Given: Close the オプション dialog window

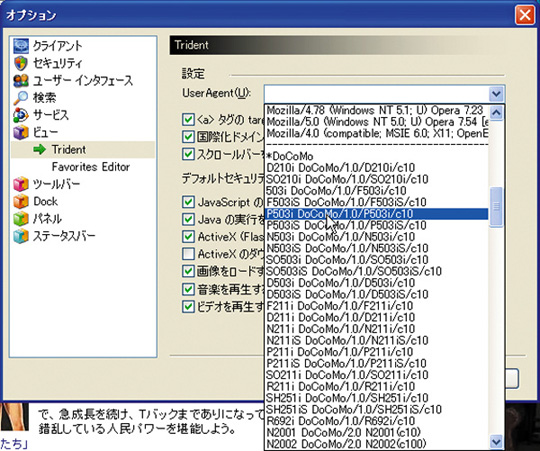Looking at the screenshot, I should coord(525,15).
